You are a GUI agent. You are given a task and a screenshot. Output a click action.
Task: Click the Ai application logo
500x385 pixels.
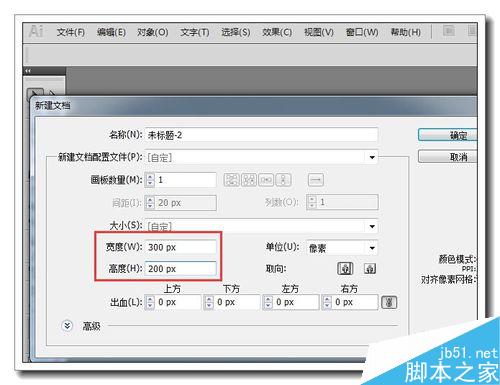point(36,32)
